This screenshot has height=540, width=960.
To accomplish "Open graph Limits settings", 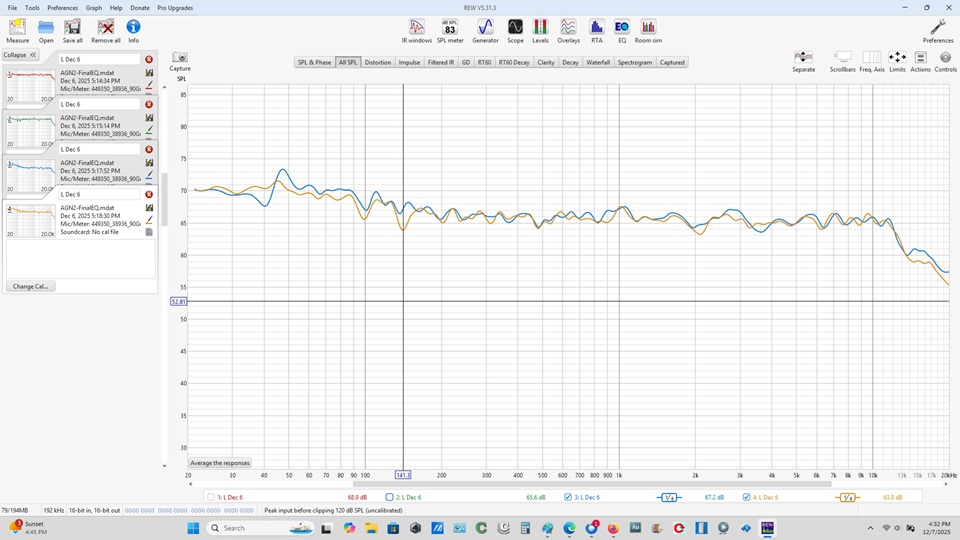I will (897, 59).
